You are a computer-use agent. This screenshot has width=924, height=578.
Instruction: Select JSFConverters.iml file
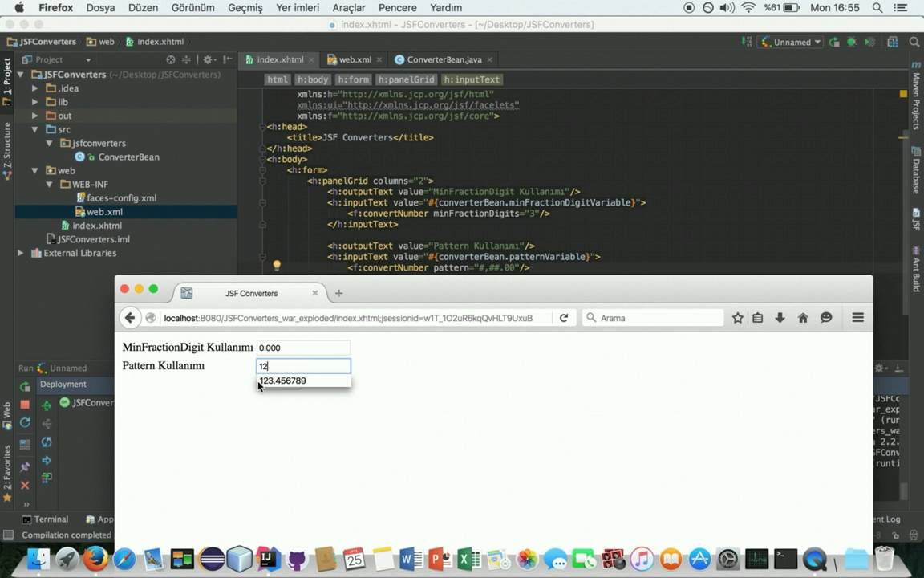(x=94, y=239)
